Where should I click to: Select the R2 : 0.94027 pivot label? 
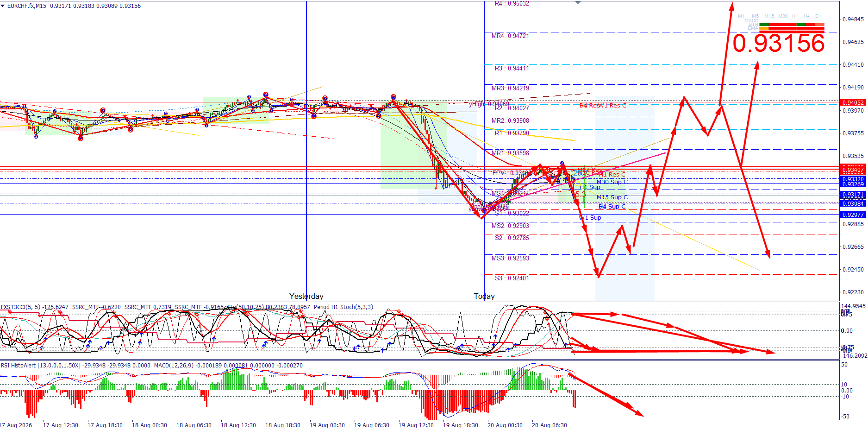(512, 108)
